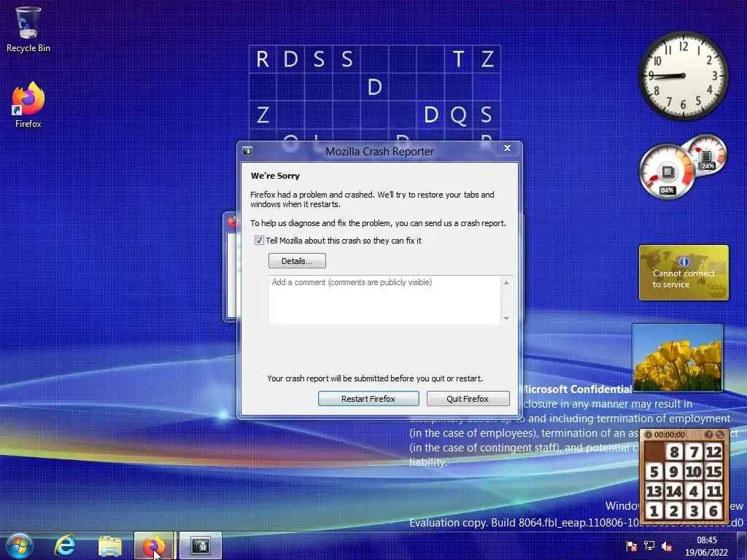Screen dimensions: 747x560
Task: Click the Cannot connect to service gadget
Action: 684,273
